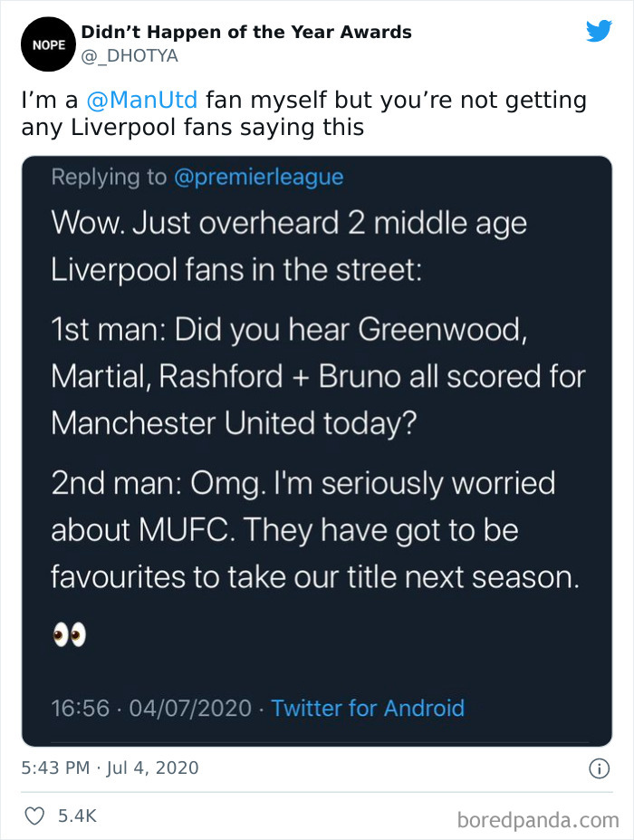Click the Twitter logo in the top corner
Viewport: 634px width, 840px height.
[x=600, y=30]
